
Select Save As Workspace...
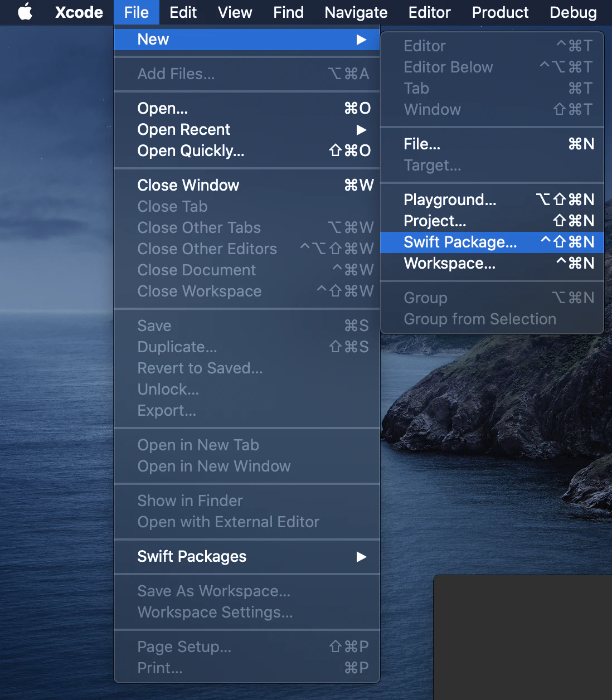pyautogui.click(x=247, y=591)
